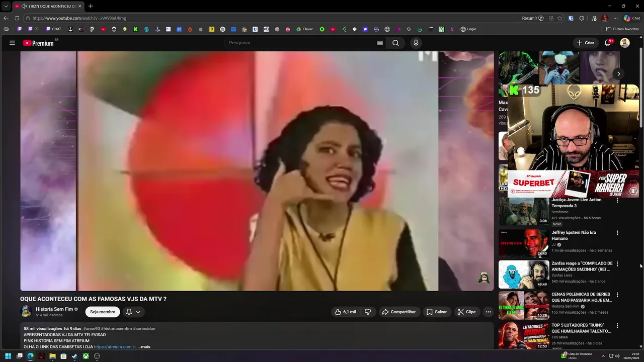Open the YouTube guide hamburger menu
This screenshot has height=362, width=644.
click(12, 43)
